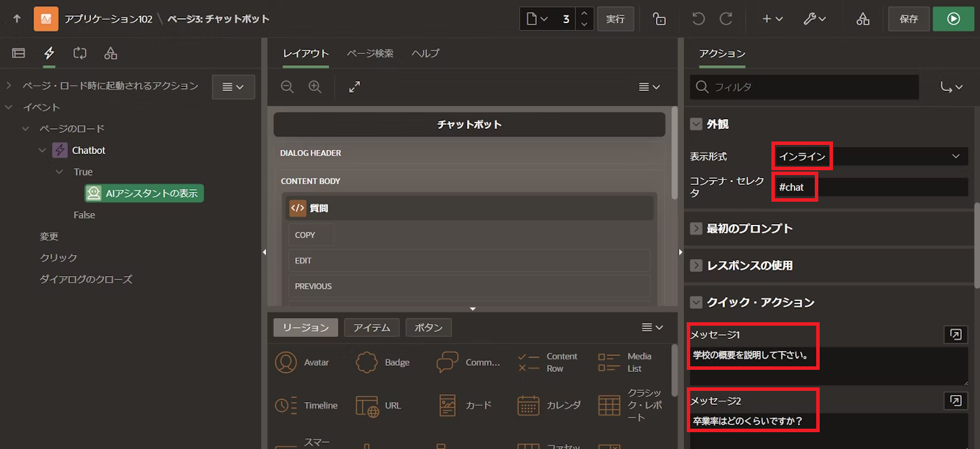Click the expand layout pane icon
Screen dimensions: 980x449
coord(355,87)
